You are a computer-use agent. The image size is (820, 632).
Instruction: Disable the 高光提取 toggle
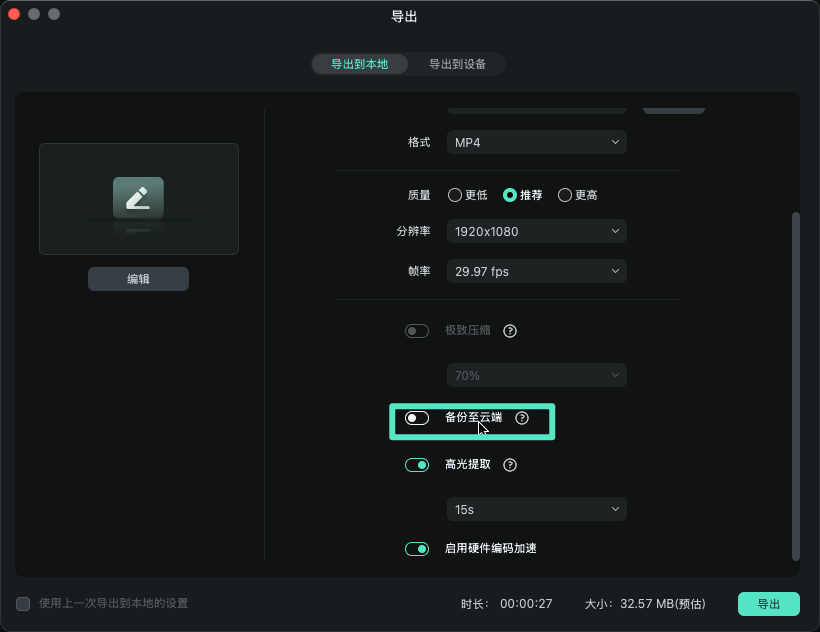coord(417,465)
